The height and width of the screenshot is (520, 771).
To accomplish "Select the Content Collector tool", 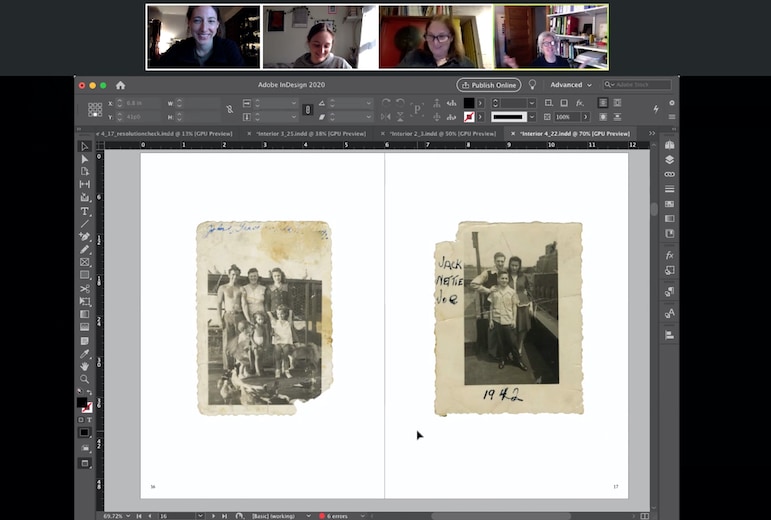I will tap(84, 197).
